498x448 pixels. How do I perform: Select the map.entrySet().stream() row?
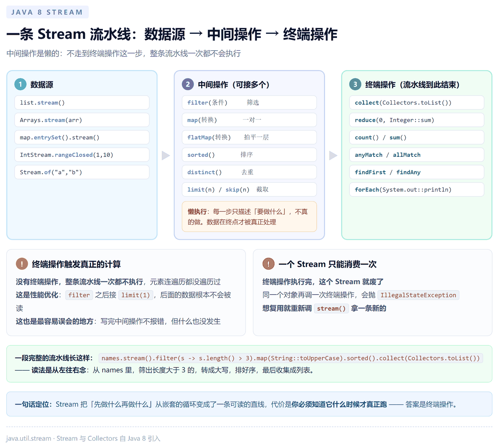(x=82, y=137)
